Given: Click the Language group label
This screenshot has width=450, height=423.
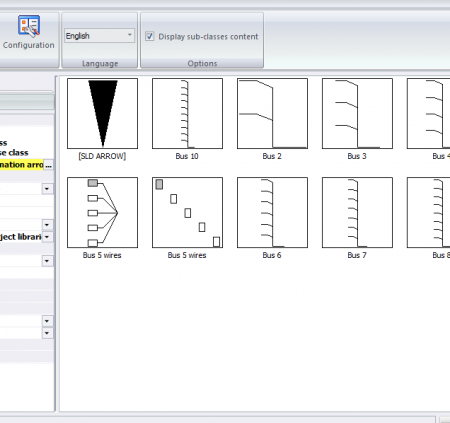Looking at the screenshot, I should pos(100,63).
